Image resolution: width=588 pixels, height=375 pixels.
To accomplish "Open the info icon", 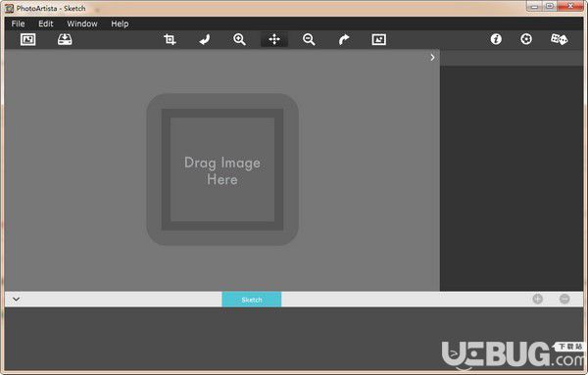I will [496, 39].
